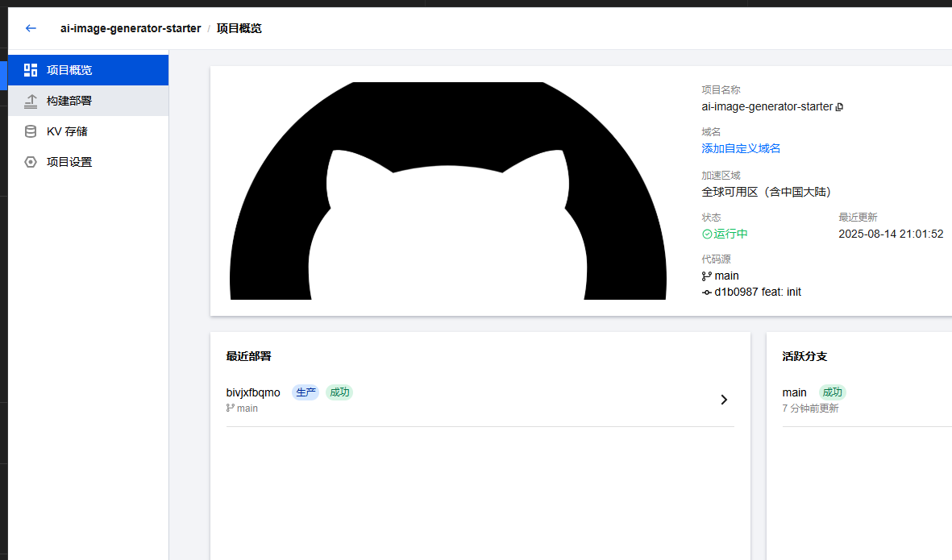Open the 构建部署 sidebar item
The height and width of the screenshot is (560, 952).
[x=88, y=101]
